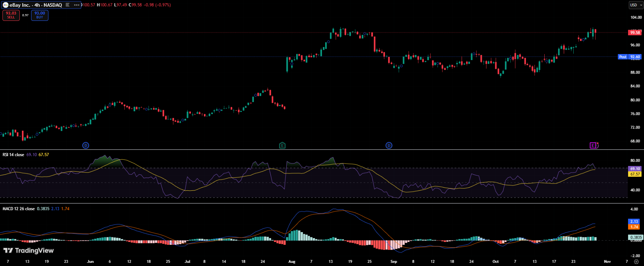Click the green earnings E marker near August

tap(282, 145)
